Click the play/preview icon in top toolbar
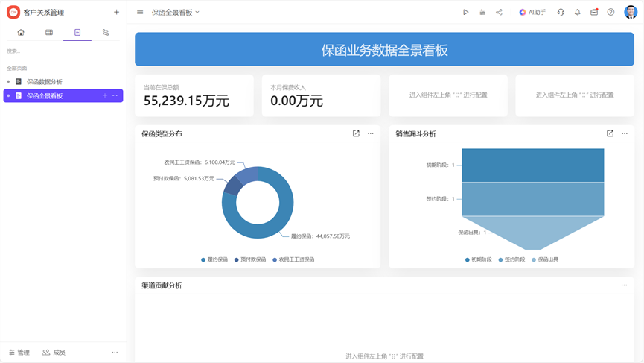 click(466, 13)
